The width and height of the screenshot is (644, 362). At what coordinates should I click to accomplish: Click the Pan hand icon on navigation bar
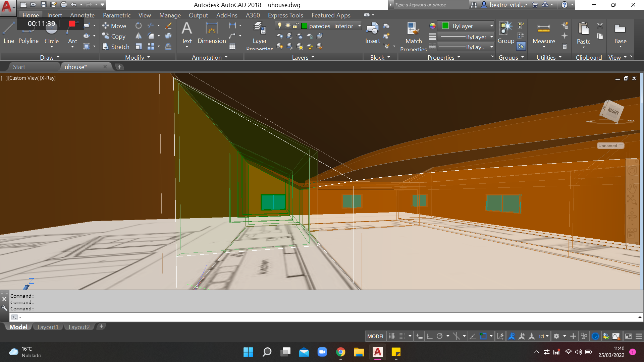tap(632, 189)
